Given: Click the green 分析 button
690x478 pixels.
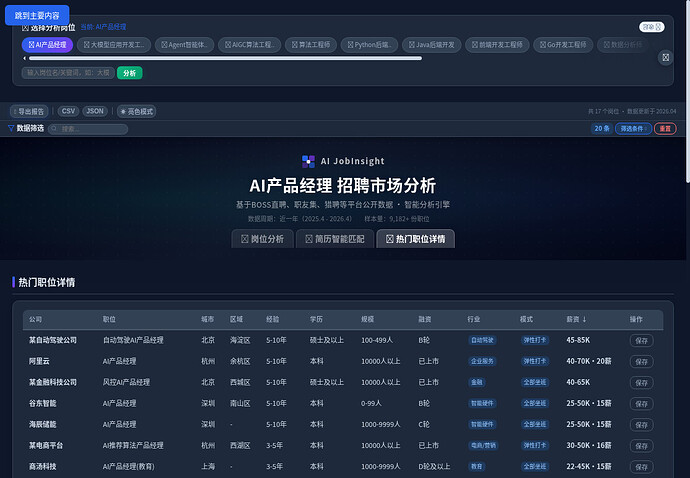Looking at the screenshot, I should point(130,73).
